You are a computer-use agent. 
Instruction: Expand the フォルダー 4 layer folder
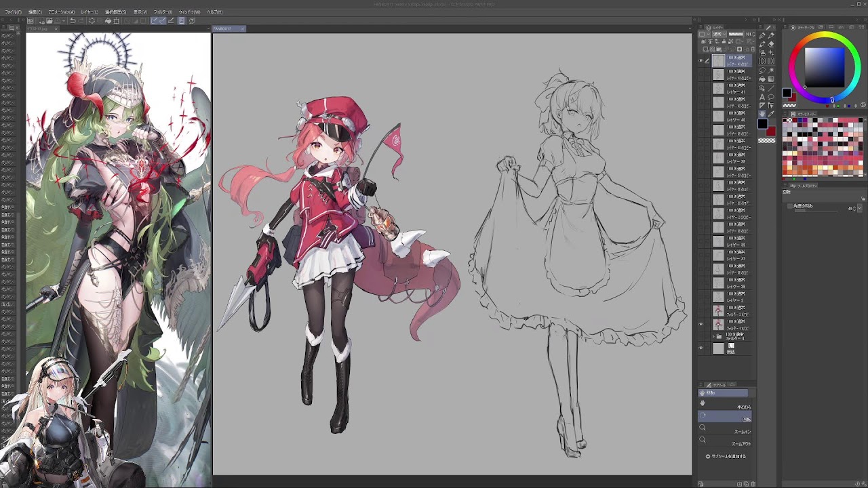pyautogui.click(x=713, y=336)
